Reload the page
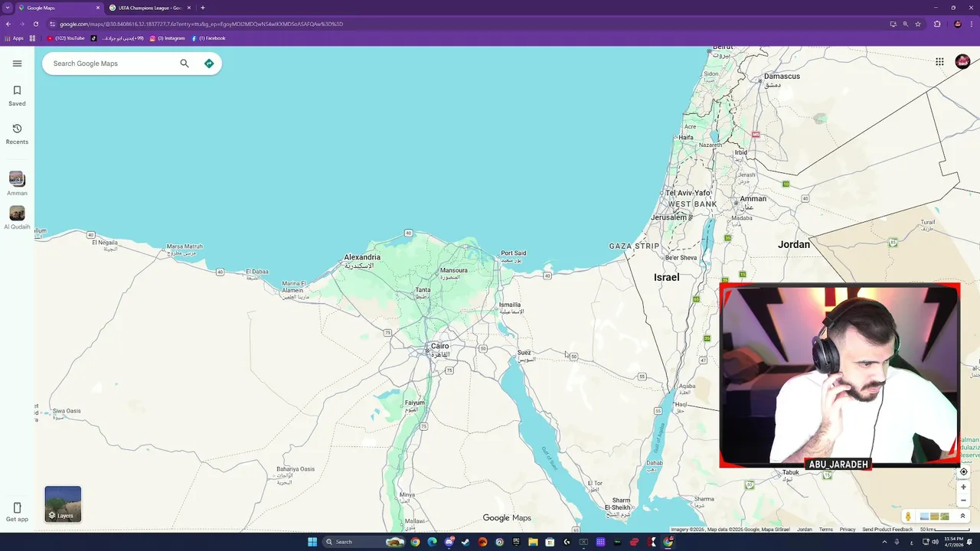980x551 pixels. pos(36,24)
